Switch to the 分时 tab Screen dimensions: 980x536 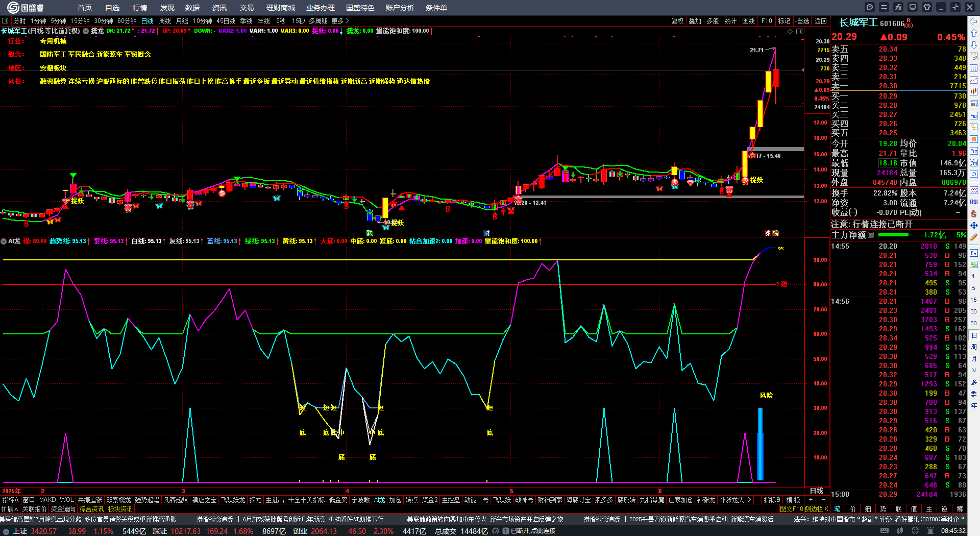tap(20, 21)
